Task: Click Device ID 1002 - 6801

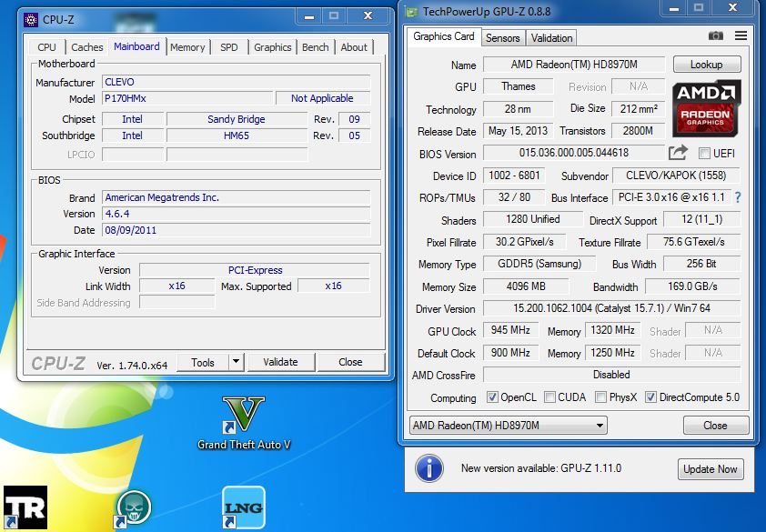Action: (514, 176)
